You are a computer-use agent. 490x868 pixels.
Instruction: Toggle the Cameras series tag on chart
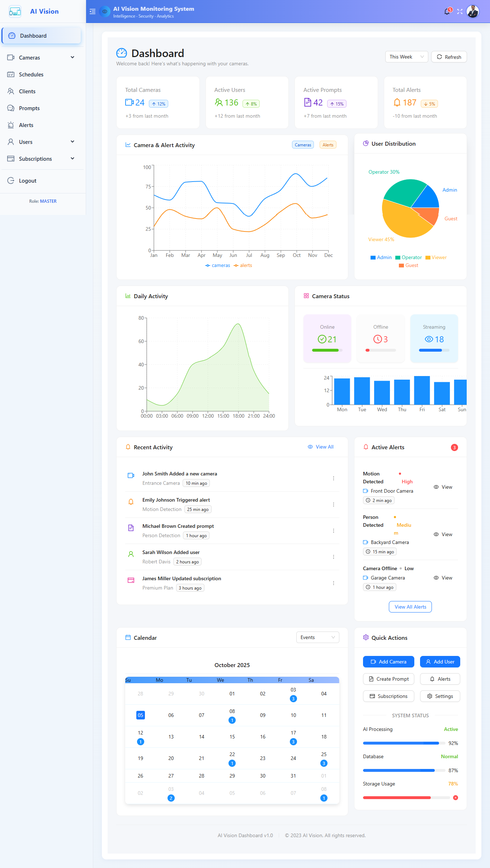click(303, 145)
